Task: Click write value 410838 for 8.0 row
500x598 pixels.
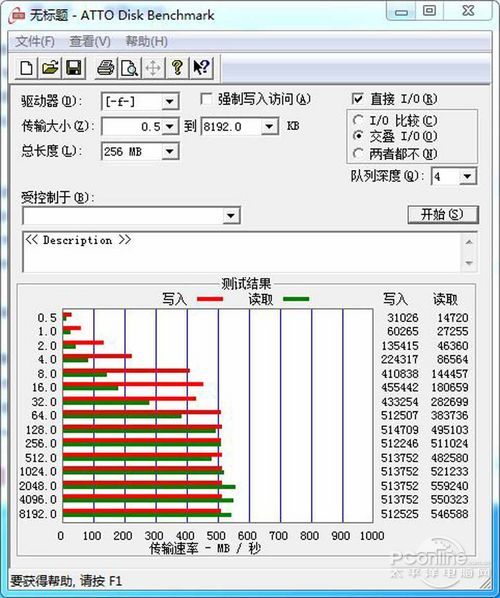Action: click(400, 374)
